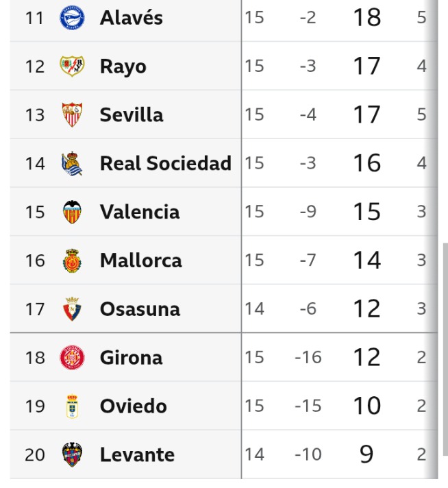Click the Osasuna club crest
Image resolution: width=448 pixels, height=488 pixels.
point(72,309)
